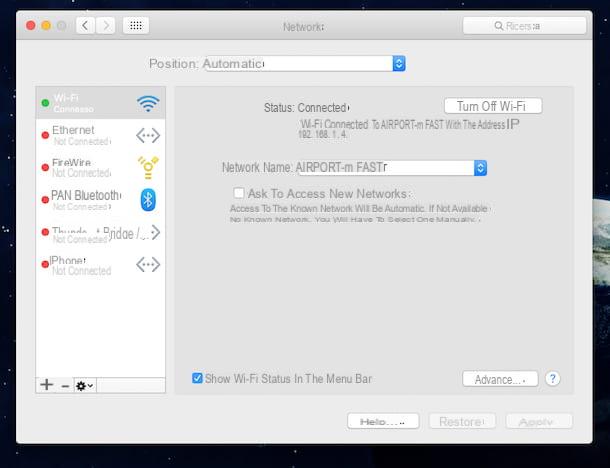The width and height of the screenshot is (610, 468).
Task: Click the Restore button
Action: point(462,421)
